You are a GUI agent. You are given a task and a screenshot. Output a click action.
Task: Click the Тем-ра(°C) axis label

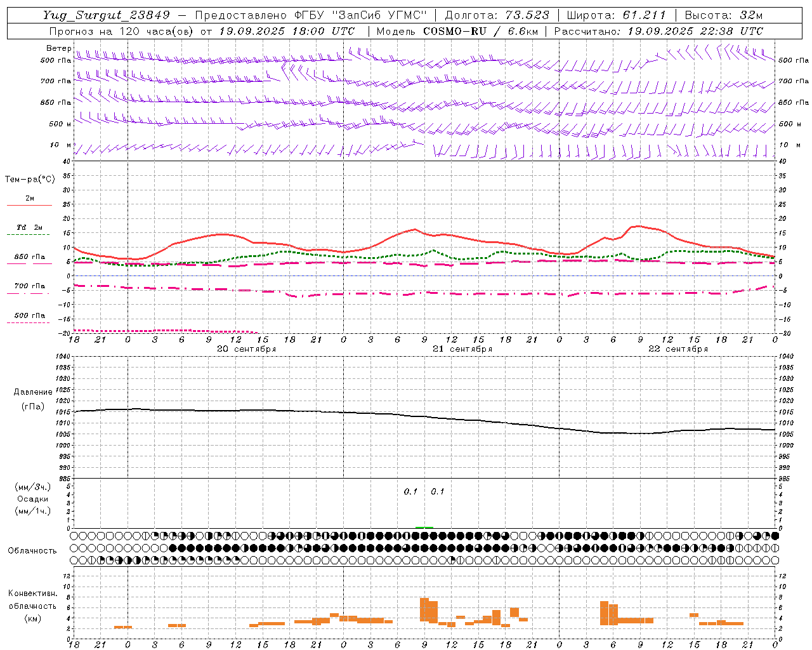click(x=30, y=180)
